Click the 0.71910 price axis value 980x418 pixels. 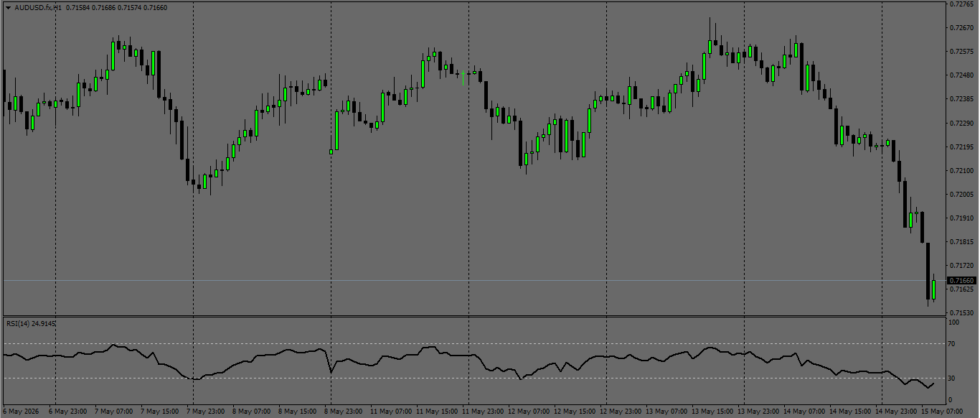click(x=961, y=218)
